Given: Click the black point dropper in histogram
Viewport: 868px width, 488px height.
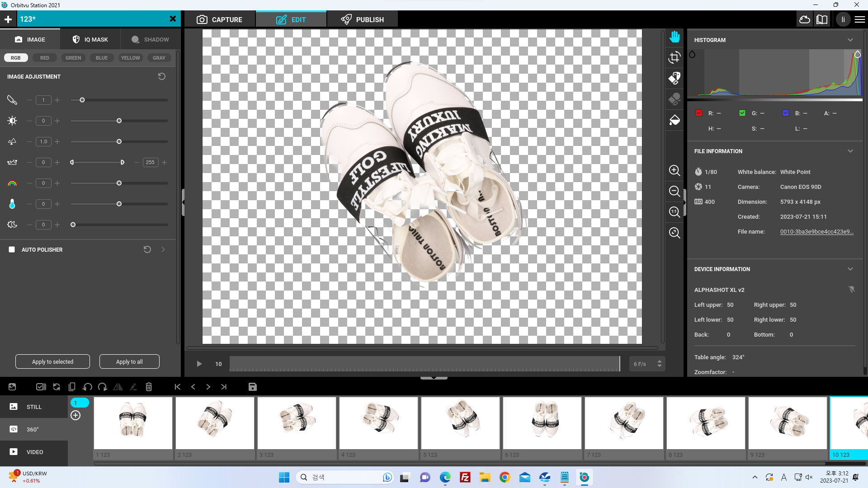Looking at the screenshot, I should click(x=692, y=55).
